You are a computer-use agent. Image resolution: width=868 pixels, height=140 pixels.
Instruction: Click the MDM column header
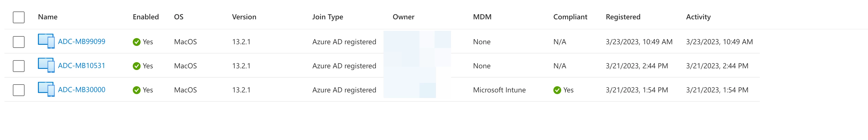(x=482, y=17)
